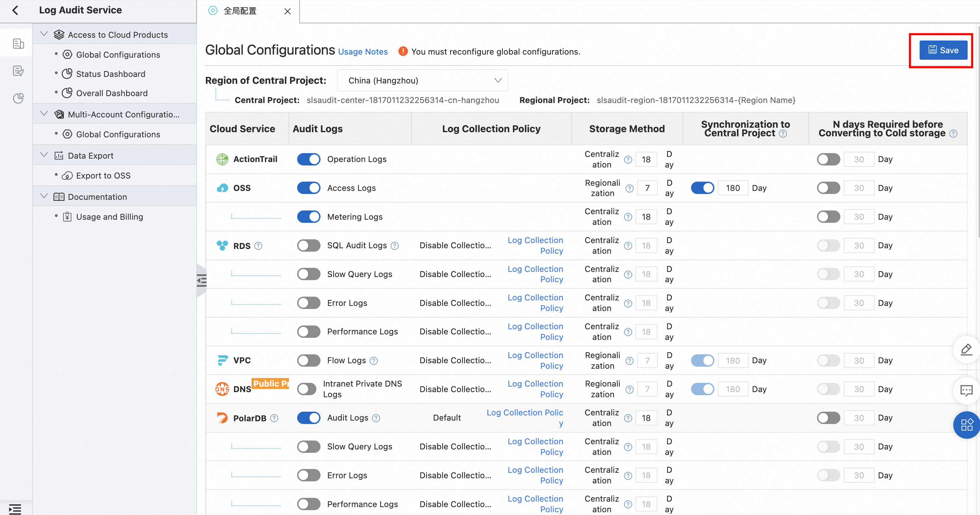Edit ActionTrail storage days field

coord(646,160)
